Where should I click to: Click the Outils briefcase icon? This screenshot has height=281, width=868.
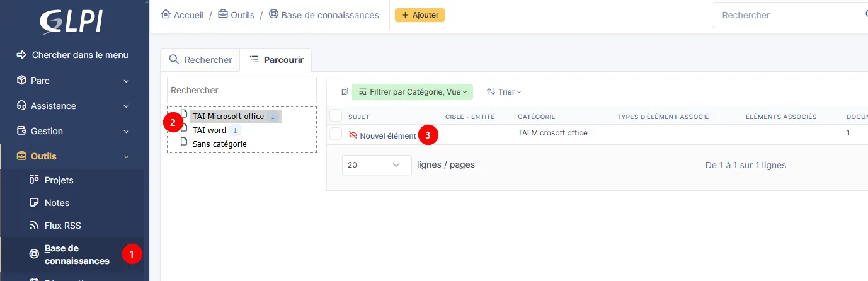click(x=21, y=156)
